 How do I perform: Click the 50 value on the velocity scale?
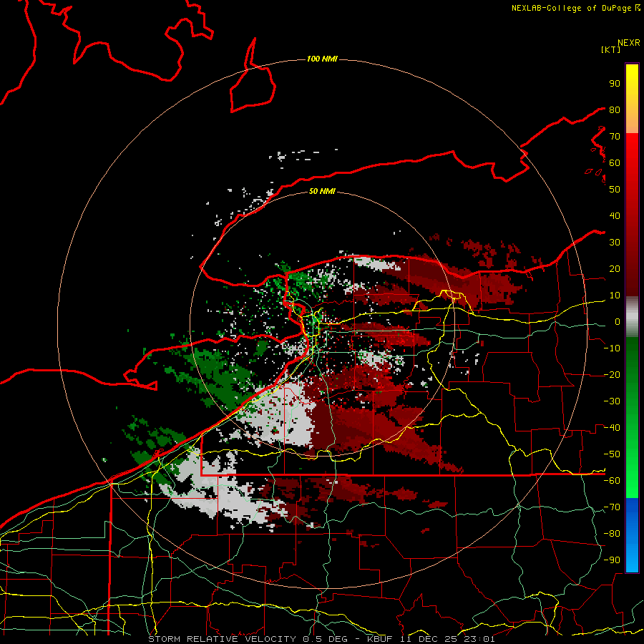tap(615, 190)
